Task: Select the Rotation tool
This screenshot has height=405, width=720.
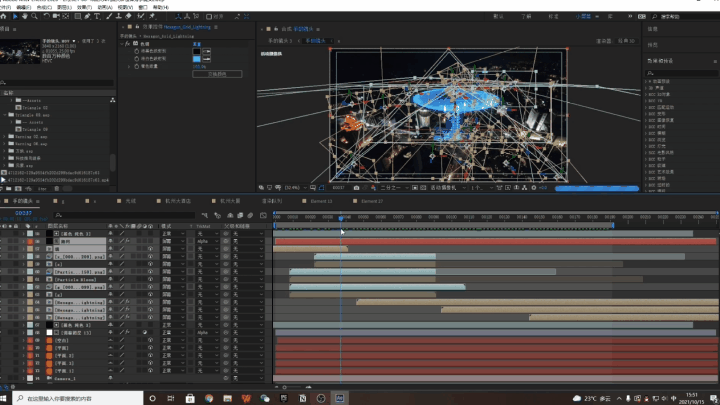Action: click(46, 16)
